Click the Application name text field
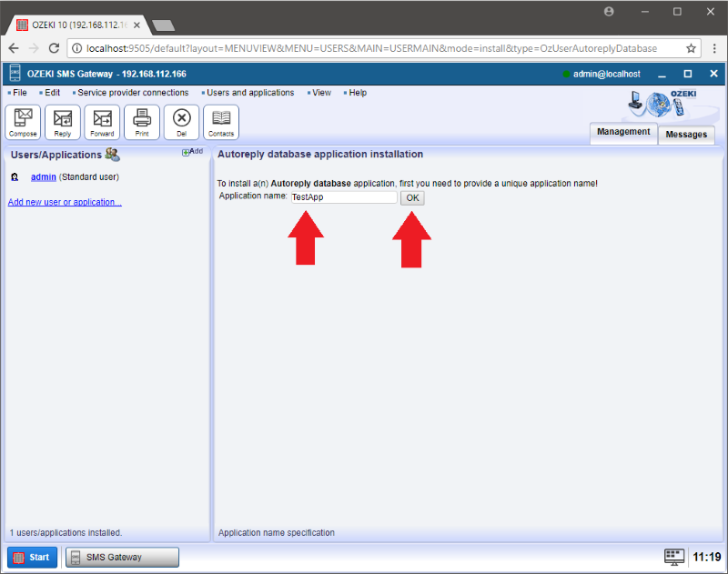Viewport: 728px width, 574px height. 343,197
